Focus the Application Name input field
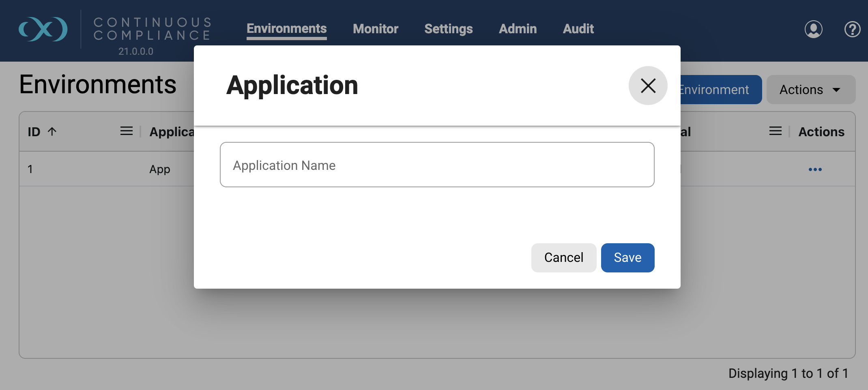Screen dimensions: 868x390 [437, 165]
